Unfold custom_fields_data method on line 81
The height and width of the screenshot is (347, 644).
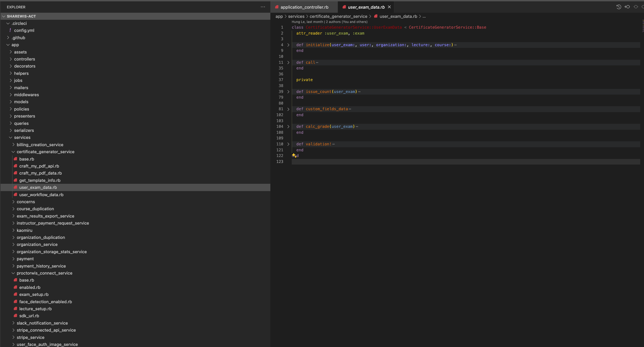288,109
